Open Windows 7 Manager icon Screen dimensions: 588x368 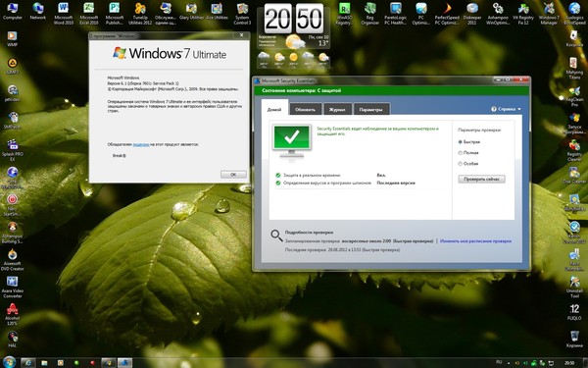[x=549, y=13]
